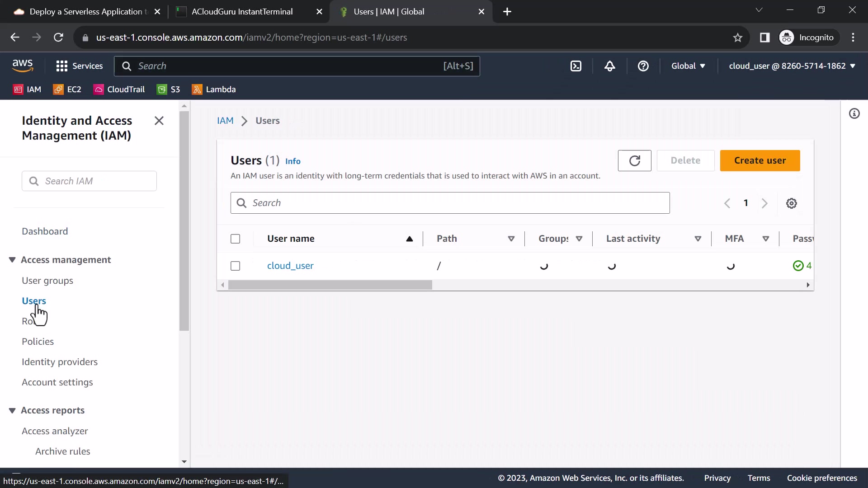The image size is (868, 488).
Task: Open AWS CloudShell icon in header
Action: [576, 66]
